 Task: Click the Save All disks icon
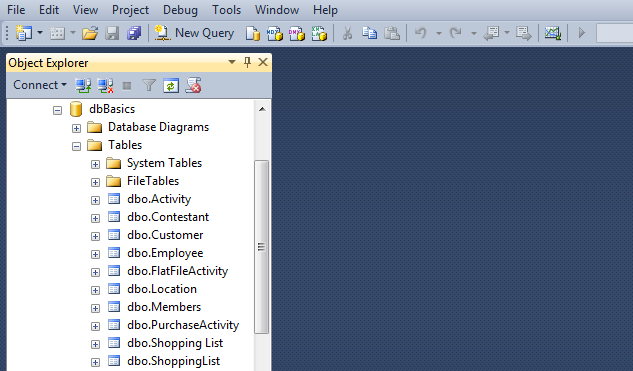pyautogui.click(x=134, y=33)
